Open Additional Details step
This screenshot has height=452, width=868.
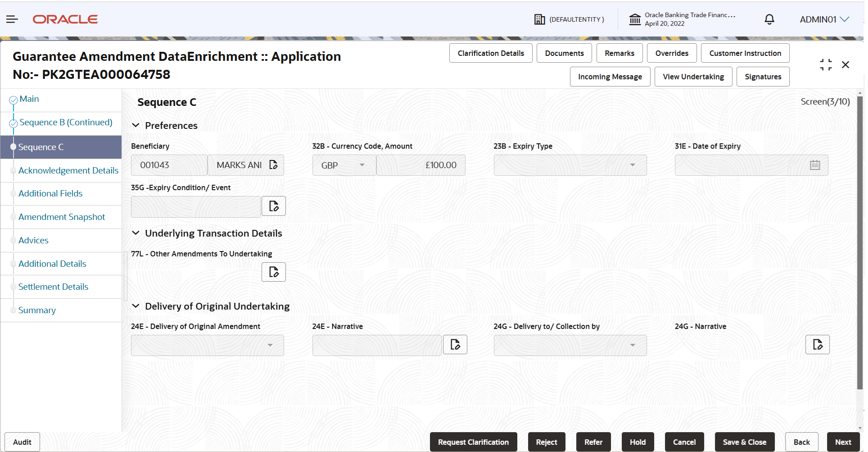click(52, 264)
